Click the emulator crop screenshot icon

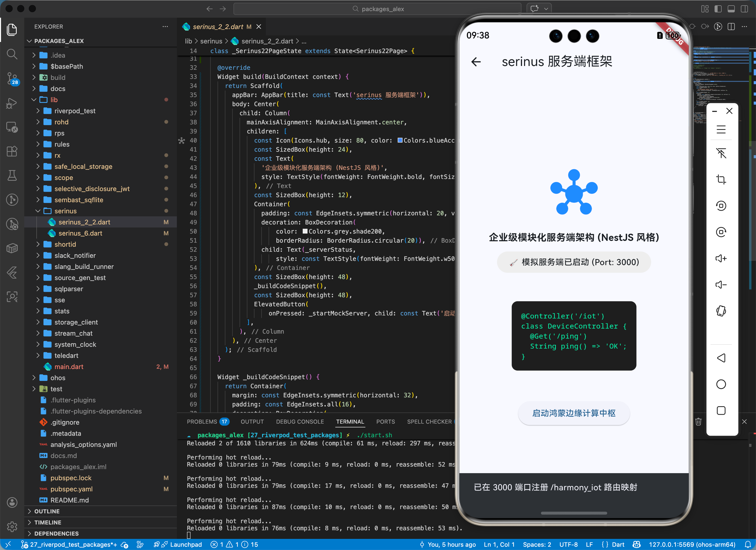(721, 180)
